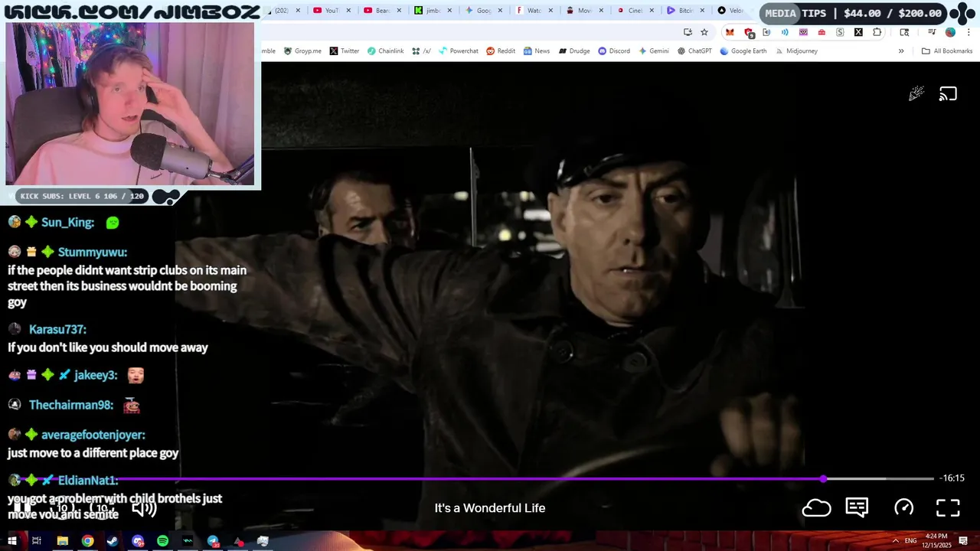Open Discord from the taskbar
Screen dimensions: 980x551
click(x=138, y=541)
